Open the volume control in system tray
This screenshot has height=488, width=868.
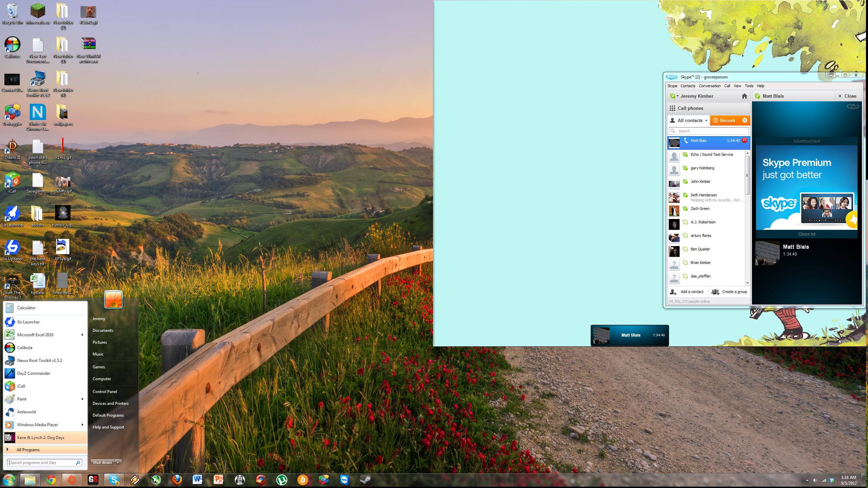815,480
